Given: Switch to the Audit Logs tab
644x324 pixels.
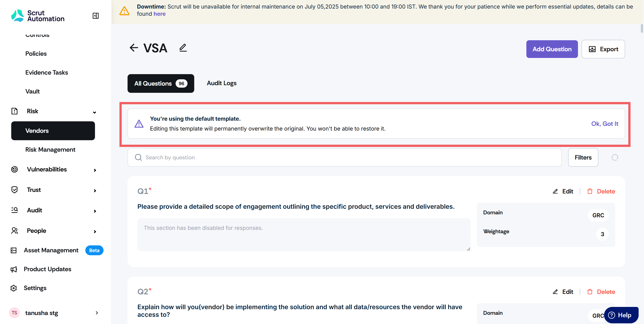Looking at the screenshot, I should [221, 83].
